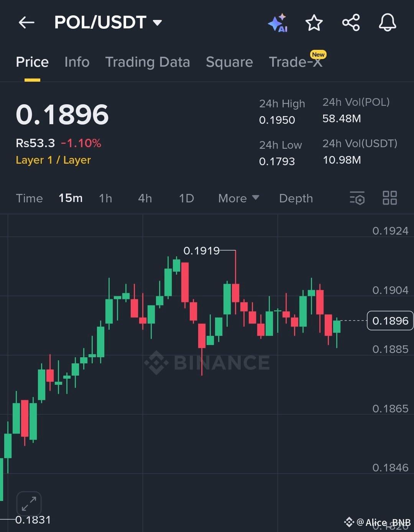Tap the Layer 1 / Layer category link
Screen dimensions: 414x532
tap(53, 160)
